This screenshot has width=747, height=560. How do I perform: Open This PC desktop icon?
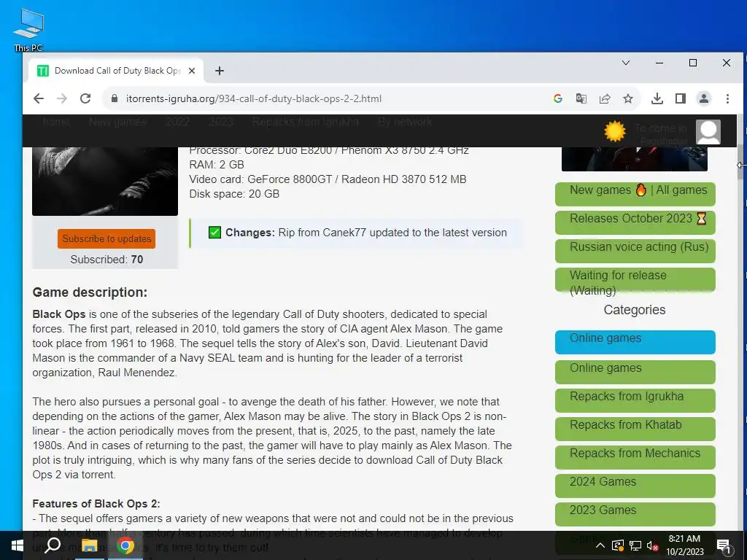(x=28, y=29)
